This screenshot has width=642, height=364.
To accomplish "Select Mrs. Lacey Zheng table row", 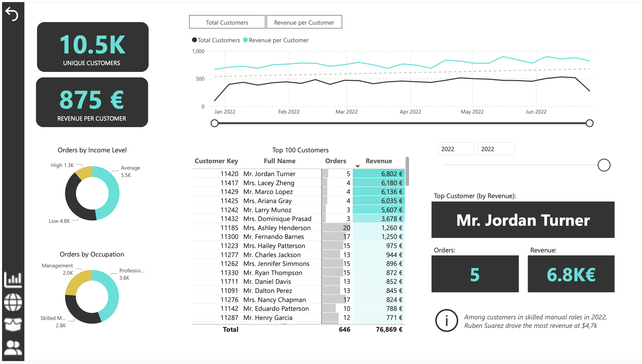I will [268, 183].
